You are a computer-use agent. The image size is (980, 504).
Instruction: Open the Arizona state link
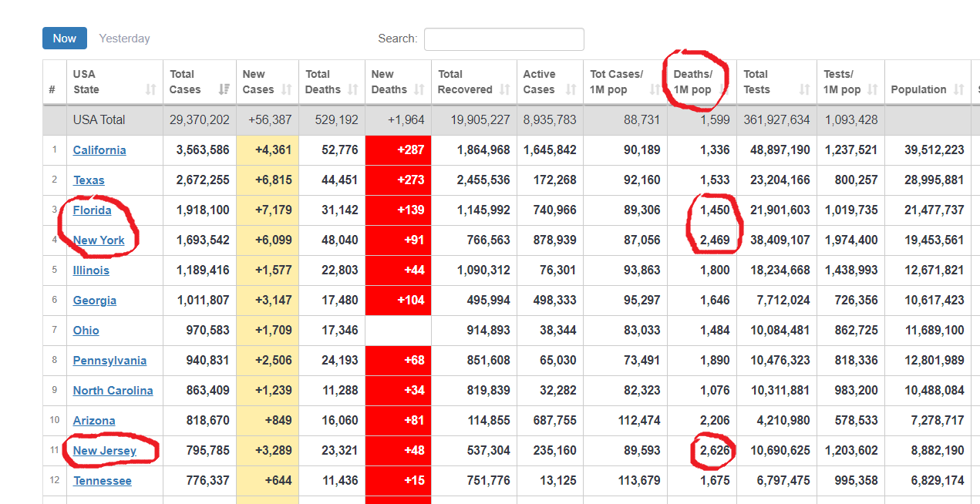94,421
